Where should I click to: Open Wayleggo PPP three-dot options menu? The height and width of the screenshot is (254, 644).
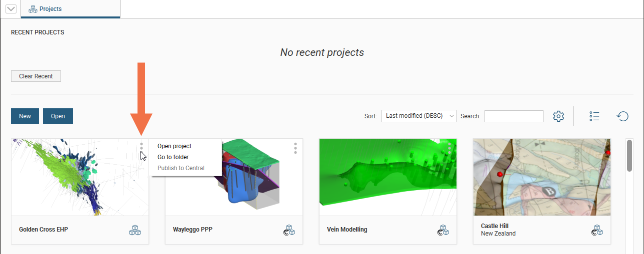295,148
